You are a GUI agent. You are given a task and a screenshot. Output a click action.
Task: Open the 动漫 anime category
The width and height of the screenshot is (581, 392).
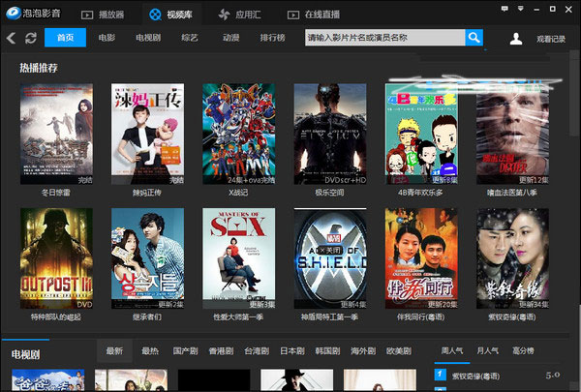tap(230, 38)
